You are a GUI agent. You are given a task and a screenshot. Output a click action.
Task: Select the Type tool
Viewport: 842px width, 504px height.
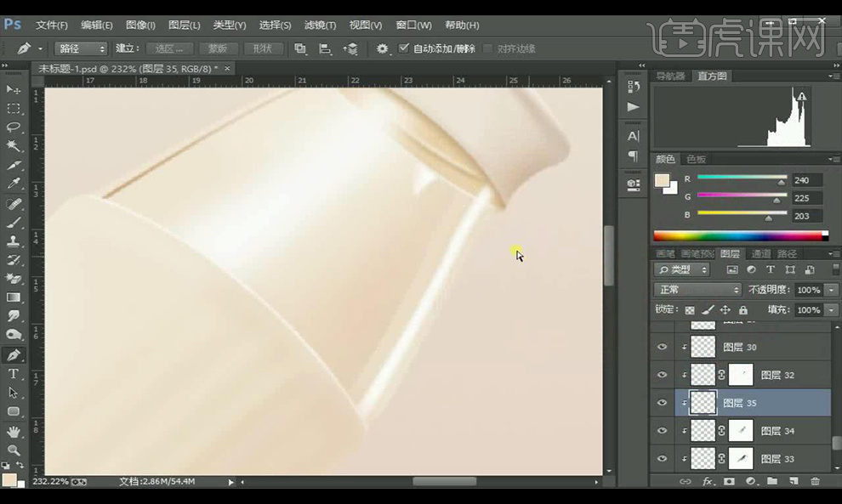(x=14, y=374)
